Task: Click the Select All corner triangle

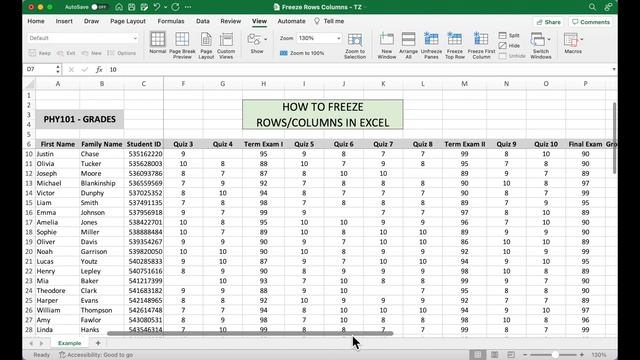Action: pyautogui.click(x=29, y=84)
